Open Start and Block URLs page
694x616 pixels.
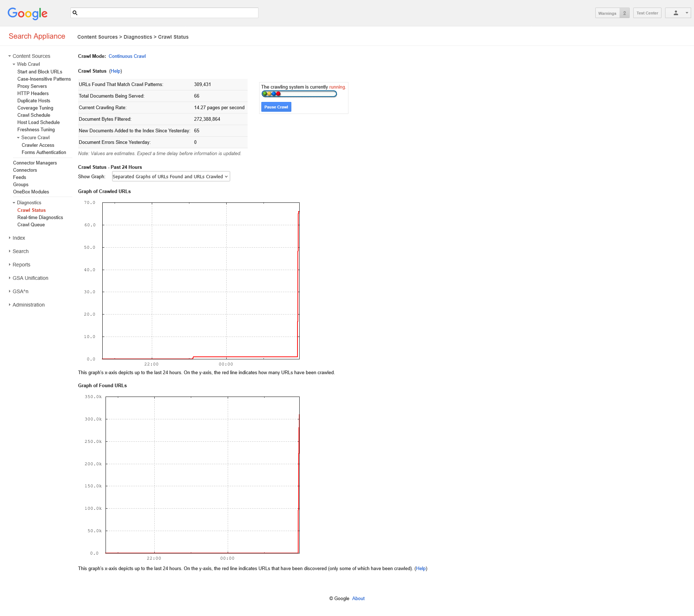point(40,72)
